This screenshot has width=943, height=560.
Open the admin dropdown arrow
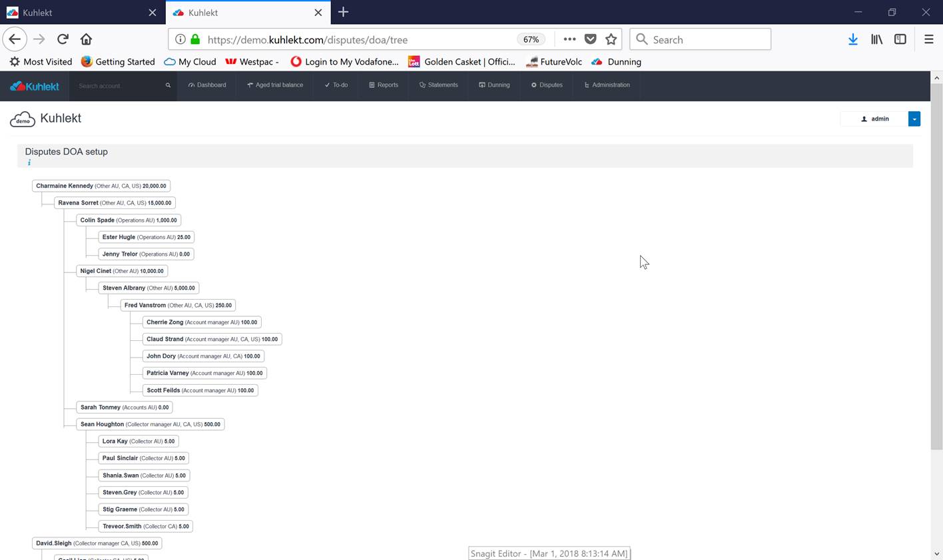click(914, 119)
